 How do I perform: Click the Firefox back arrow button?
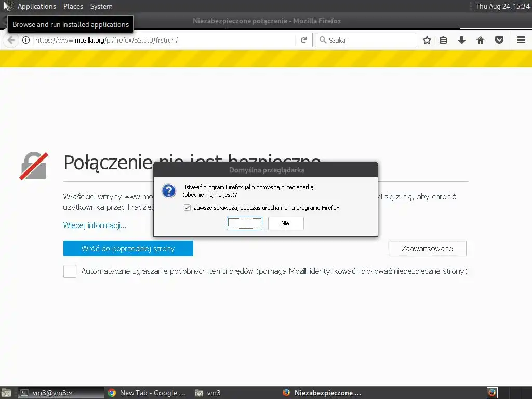coord(11,40)
